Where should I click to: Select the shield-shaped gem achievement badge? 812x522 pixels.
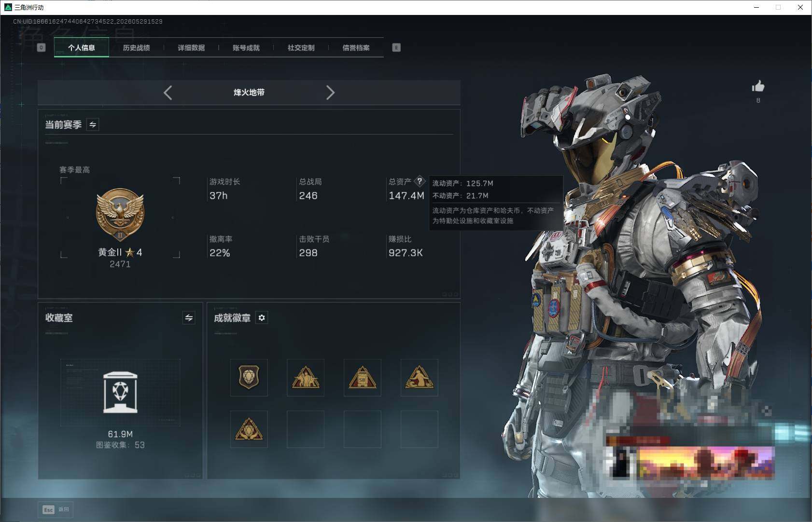point(249,378)
